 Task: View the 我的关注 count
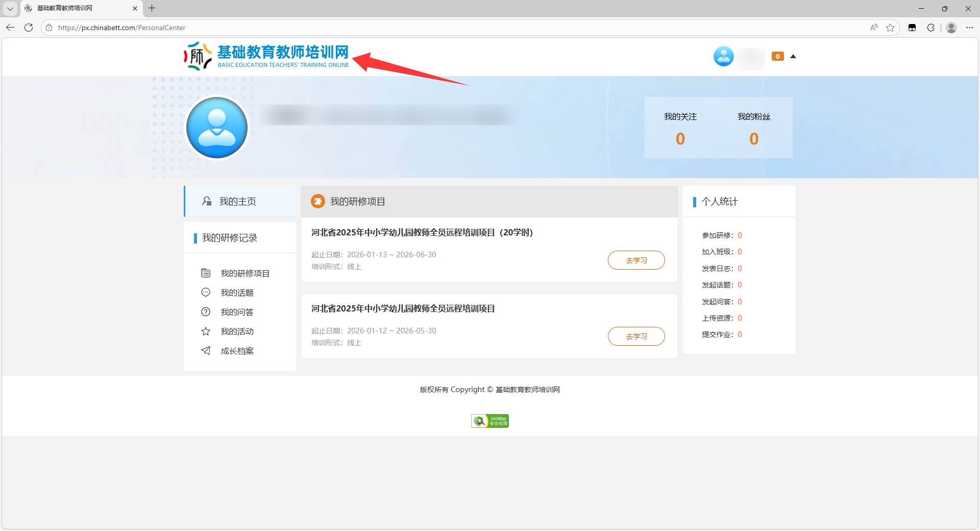(680, 139)
